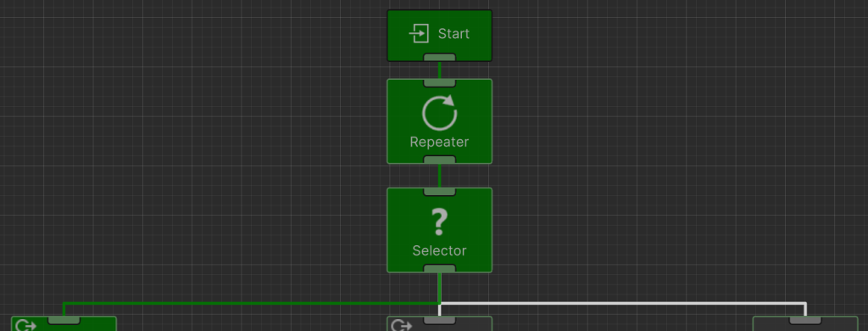This screenshot has width=868, height=331.
Task: Select the Selector node by its label
Action: click(440, 250)
